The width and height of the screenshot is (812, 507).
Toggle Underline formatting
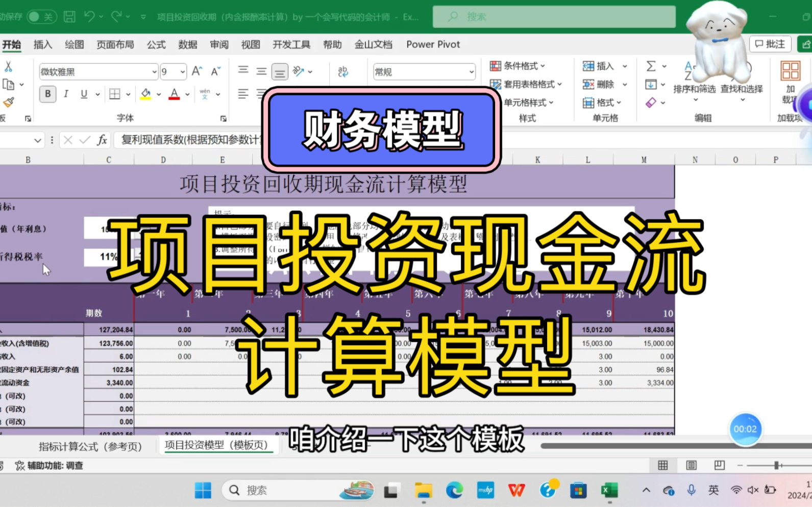coord(84,94)
